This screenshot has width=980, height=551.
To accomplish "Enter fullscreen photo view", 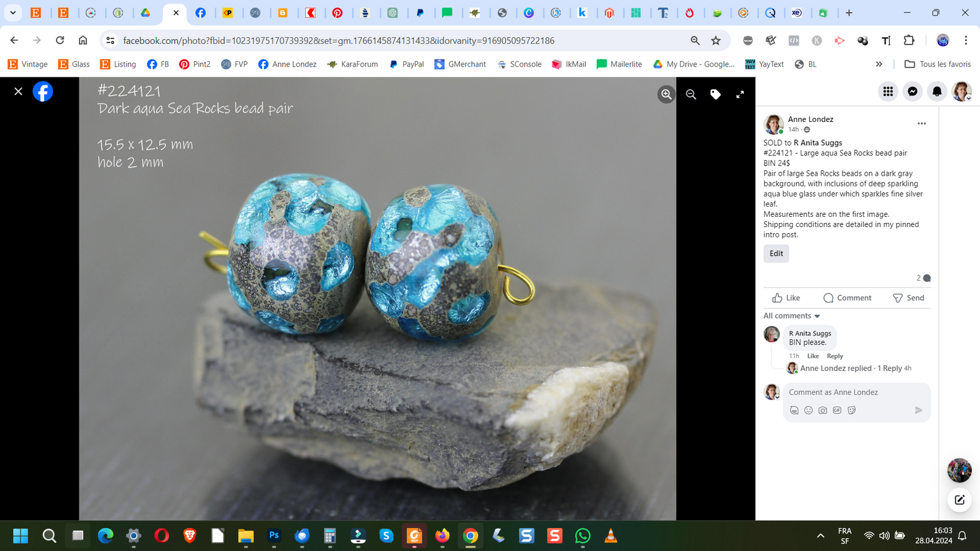I will click(740, 95).
